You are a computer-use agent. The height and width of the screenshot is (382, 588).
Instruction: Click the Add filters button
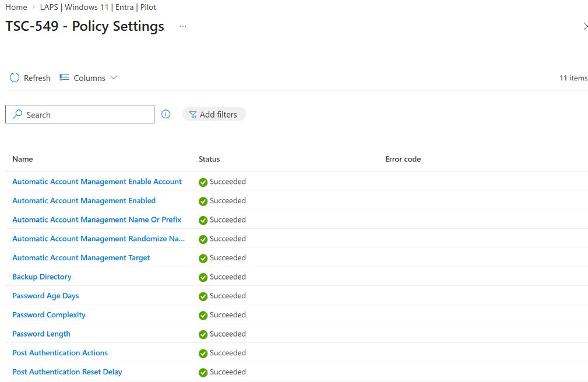point(214,114)
